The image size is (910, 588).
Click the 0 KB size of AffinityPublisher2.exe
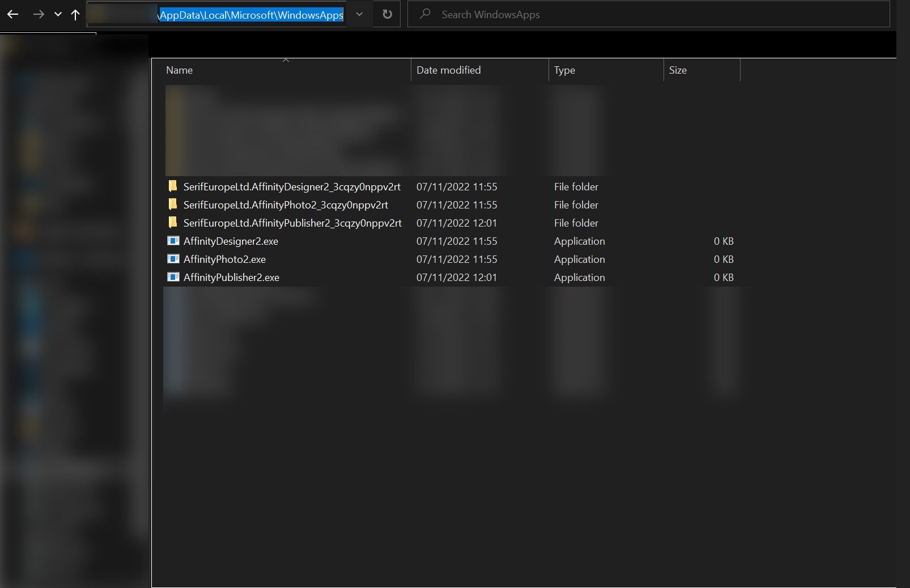724,277
